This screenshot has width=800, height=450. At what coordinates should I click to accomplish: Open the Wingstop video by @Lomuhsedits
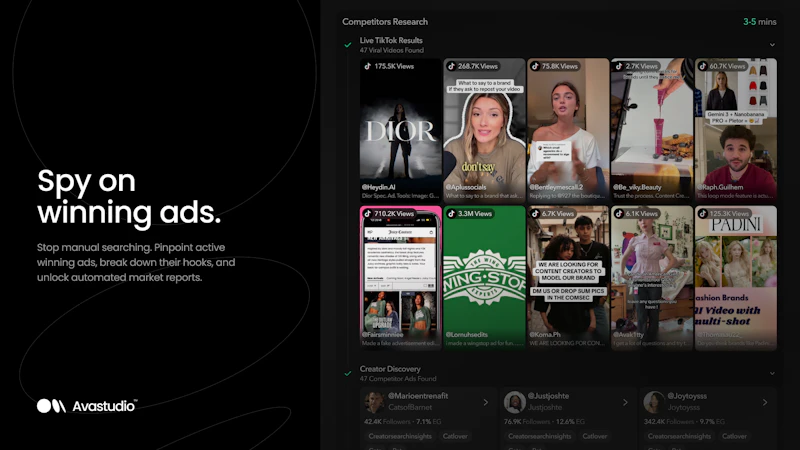(484, 278)
